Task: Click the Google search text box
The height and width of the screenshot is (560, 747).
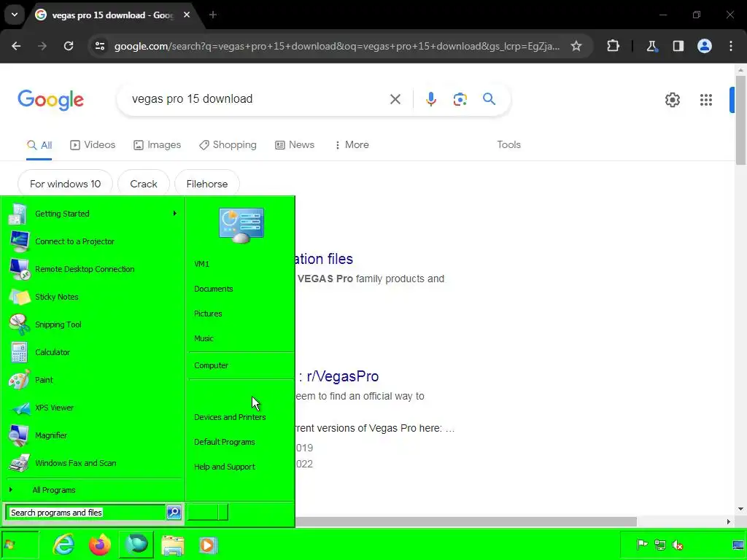Action: coord(252,99)
